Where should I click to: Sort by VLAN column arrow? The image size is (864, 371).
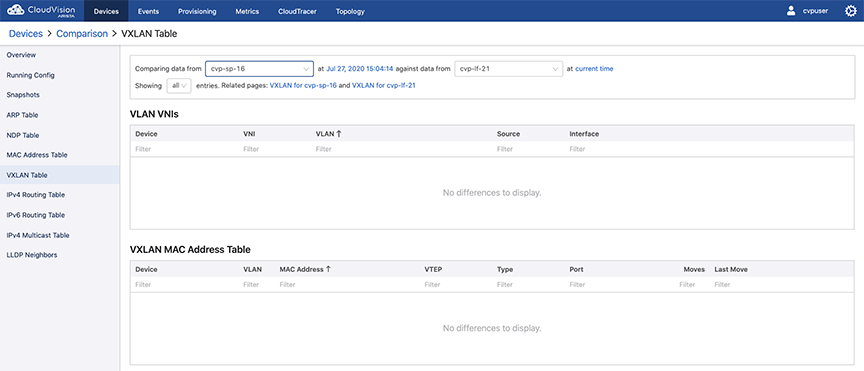tap(339, 134)
